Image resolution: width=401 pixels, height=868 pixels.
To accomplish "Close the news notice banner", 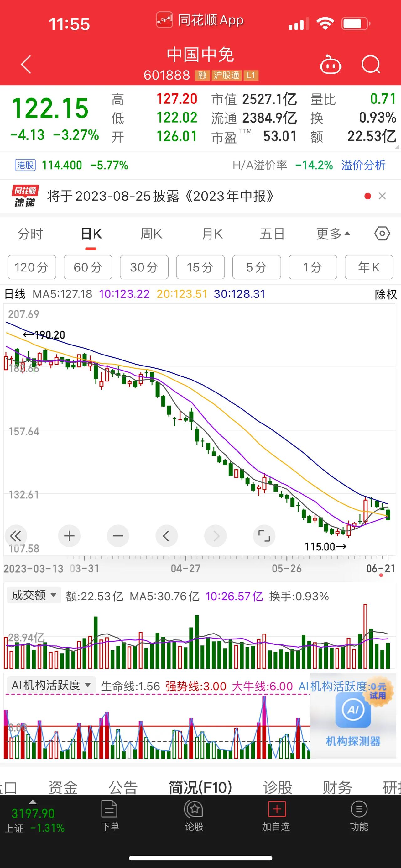I will click(x=382, y=196).
